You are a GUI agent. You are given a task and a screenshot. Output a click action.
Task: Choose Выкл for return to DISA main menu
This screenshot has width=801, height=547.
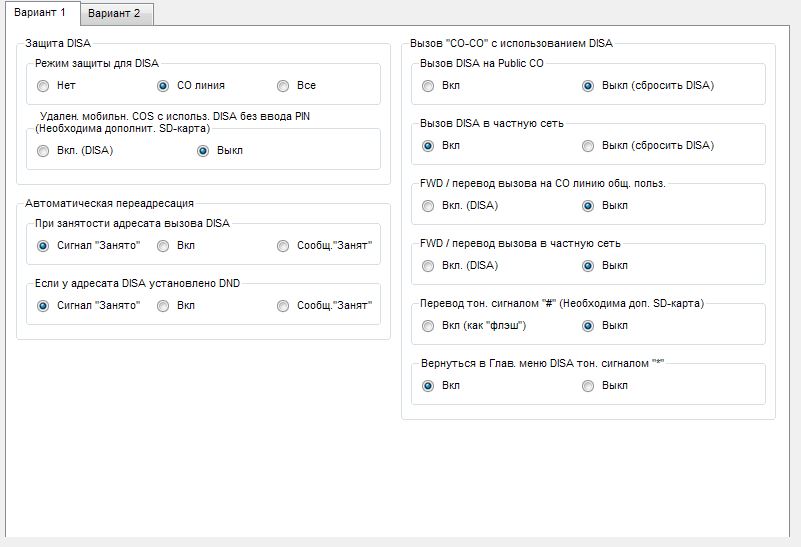(x=588, y=386)
